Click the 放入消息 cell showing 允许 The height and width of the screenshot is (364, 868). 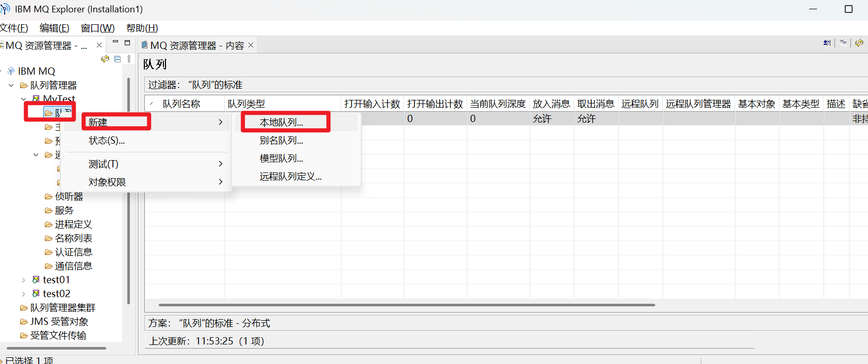pyautogui.click(x=552, y=118)
